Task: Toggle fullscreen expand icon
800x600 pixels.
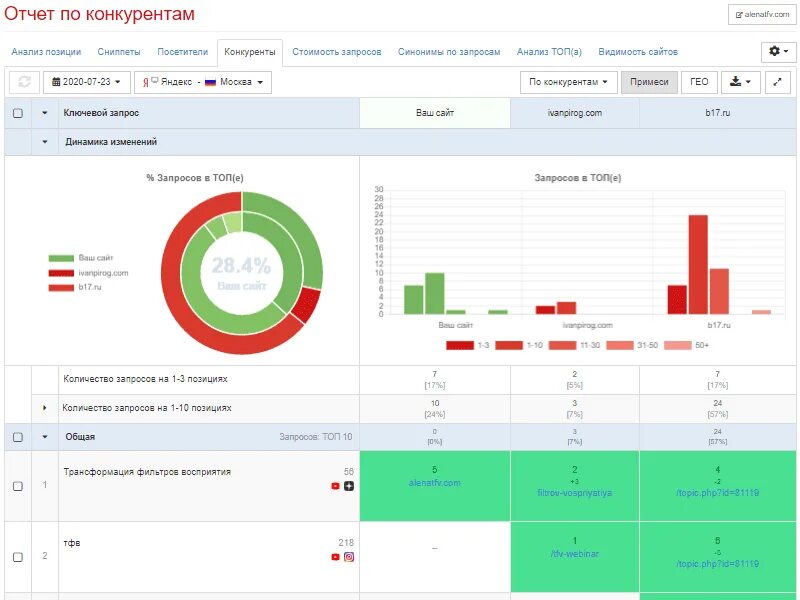Action: pyautogui.click(x=778, y=82)
